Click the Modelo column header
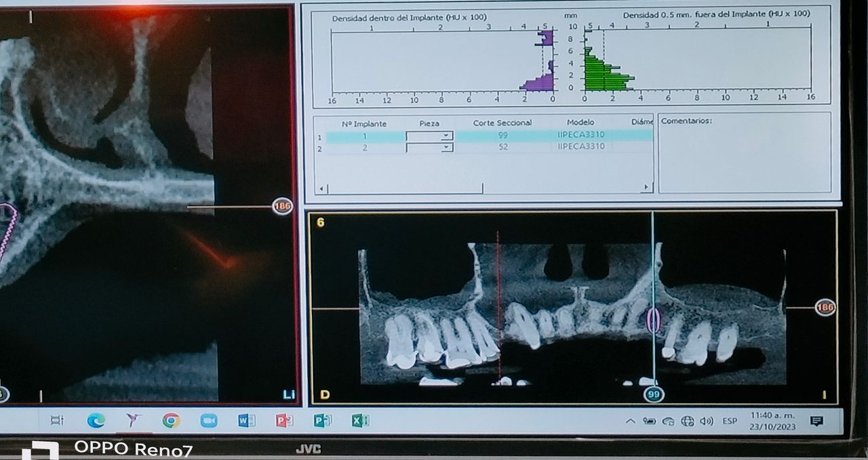 coord(580,123)
